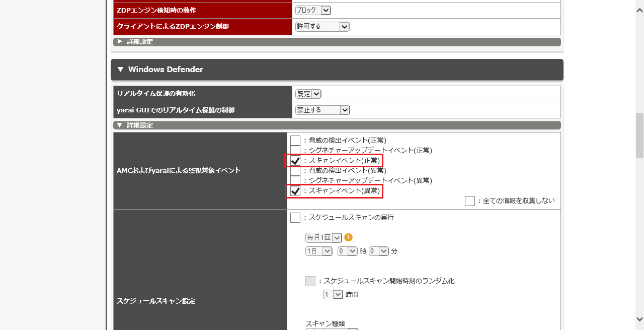This screenshot has height=330, width=644.
Task: Toggle スケジュールスキャン開始時刻のランダム化 checkbox
Action: click(x=310, y=281)
